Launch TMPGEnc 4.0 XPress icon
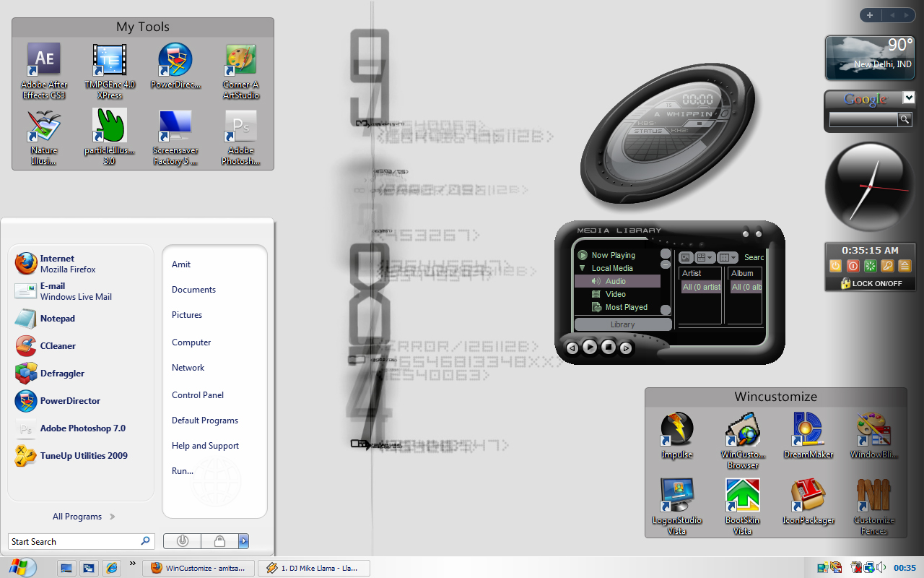924x578 pixels. [110, 72]
